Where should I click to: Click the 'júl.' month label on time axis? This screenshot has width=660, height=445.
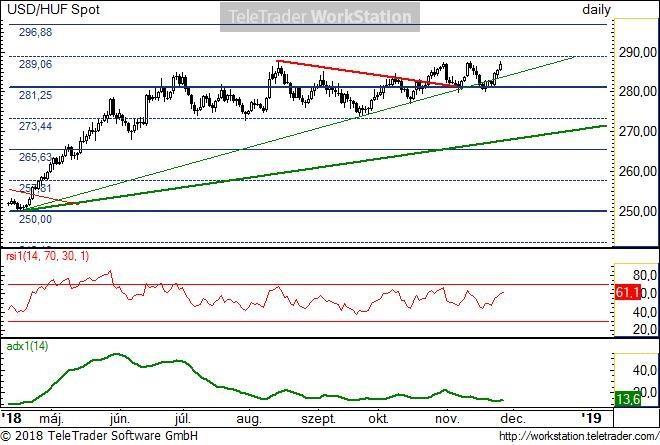click(x=183, y=419)
